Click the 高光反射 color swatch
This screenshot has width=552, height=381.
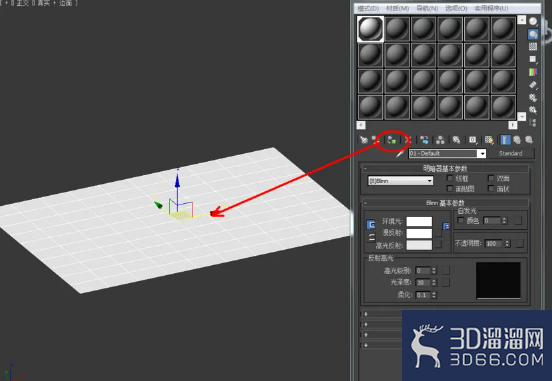click(419, 245)
